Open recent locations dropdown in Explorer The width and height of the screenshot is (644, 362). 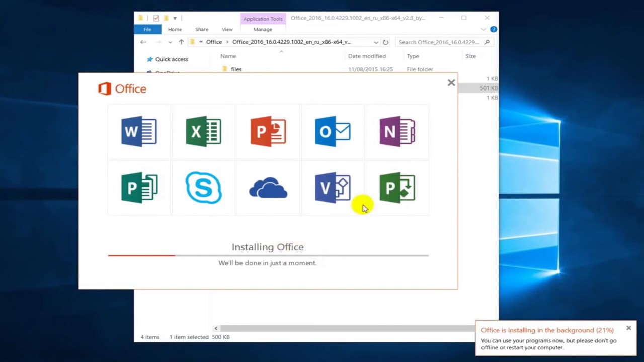click(x=170, y=42)
